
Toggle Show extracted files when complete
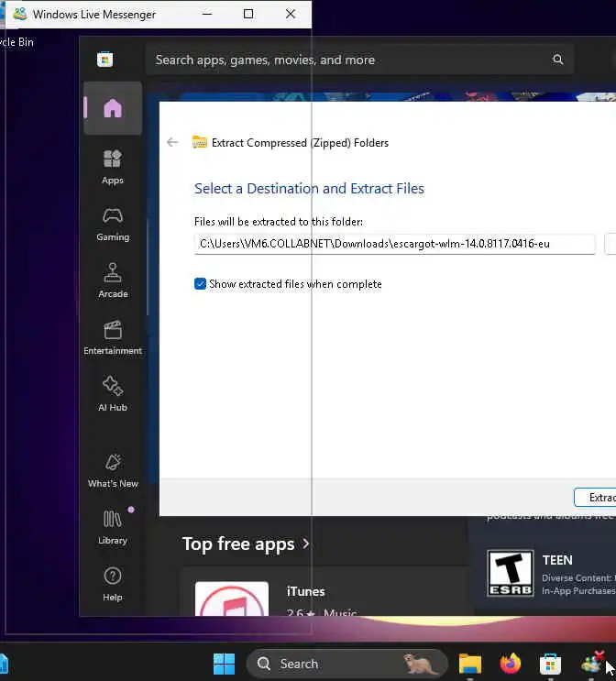pos(200,283)
